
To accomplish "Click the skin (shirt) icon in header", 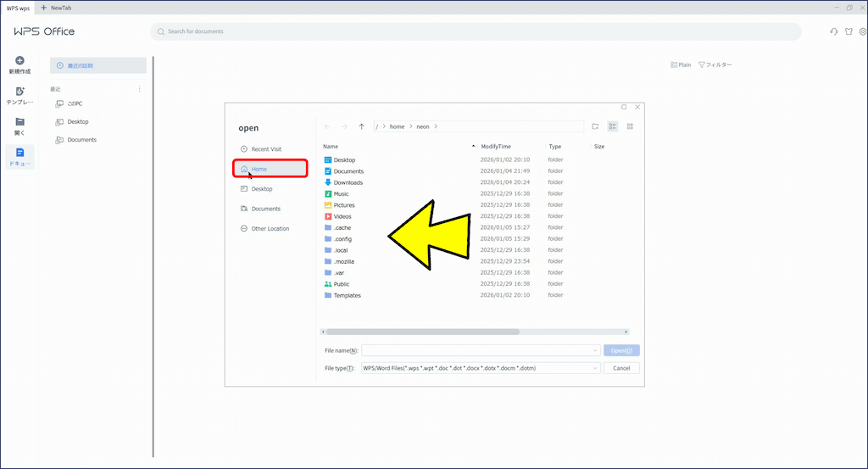I will [x=849, y=32].
